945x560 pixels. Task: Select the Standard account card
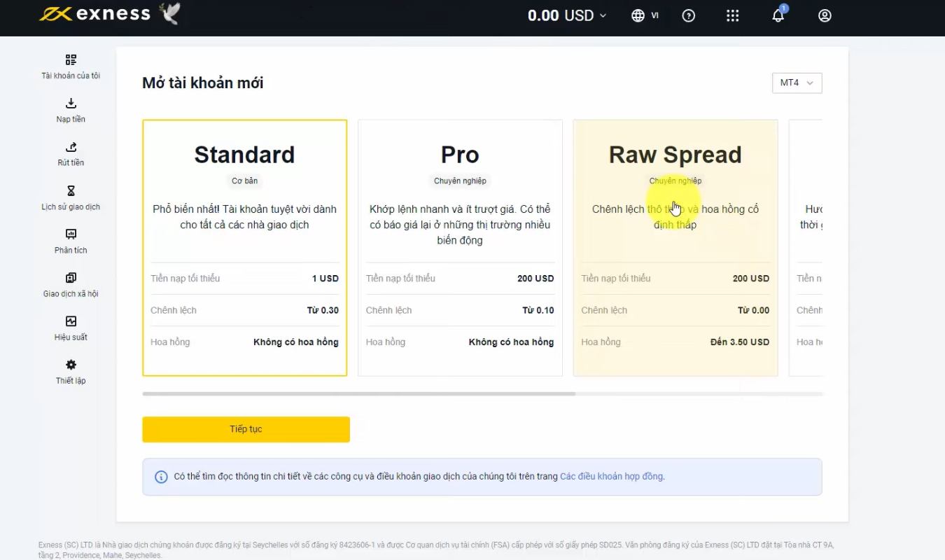(244, 248)
